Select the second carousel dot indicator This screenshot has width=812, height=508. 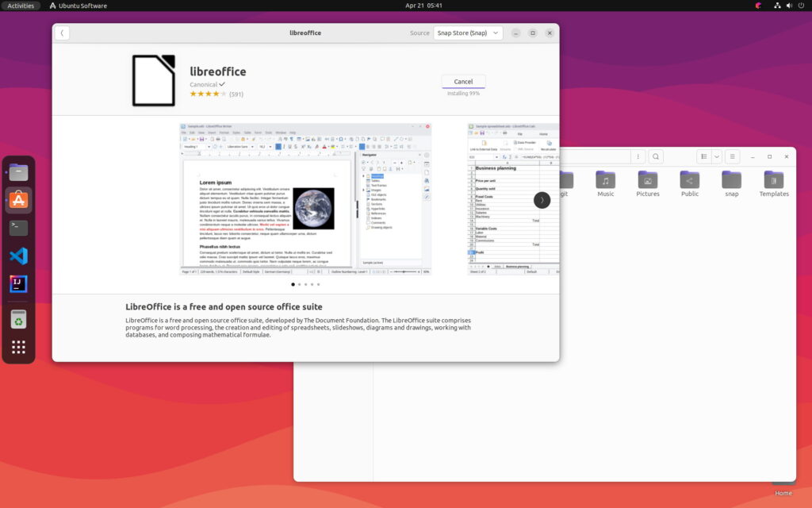point(299,284)
